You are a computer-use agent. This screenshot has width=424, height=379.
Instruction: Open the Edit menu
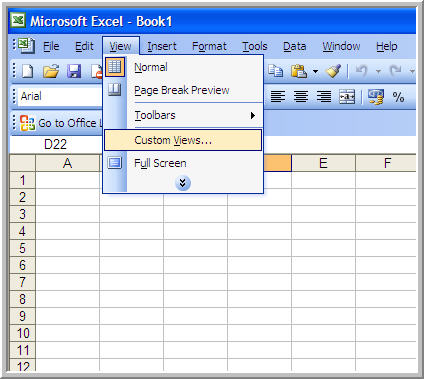click(84, 46)
